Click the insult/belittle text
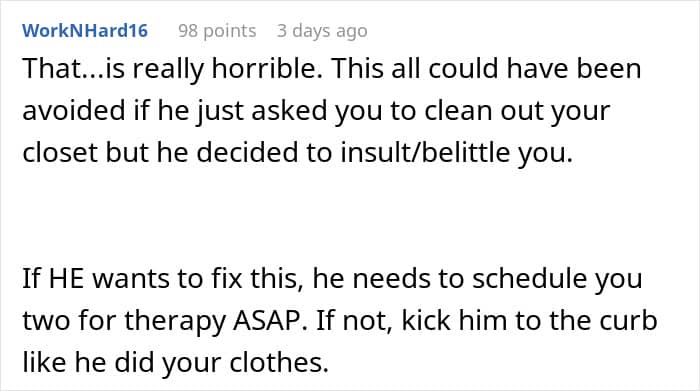Viewport: 700px width, 391px height. point(425,152)
